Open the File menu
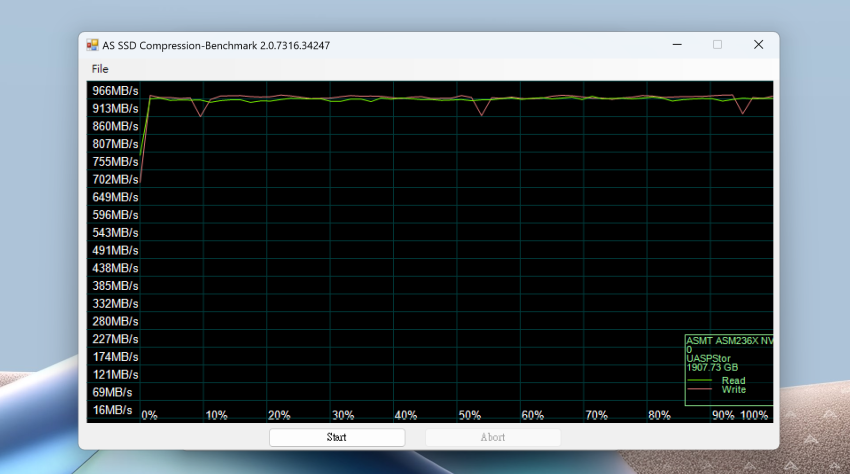This screenshot has height=474, width=850. (x=100, y=69)
